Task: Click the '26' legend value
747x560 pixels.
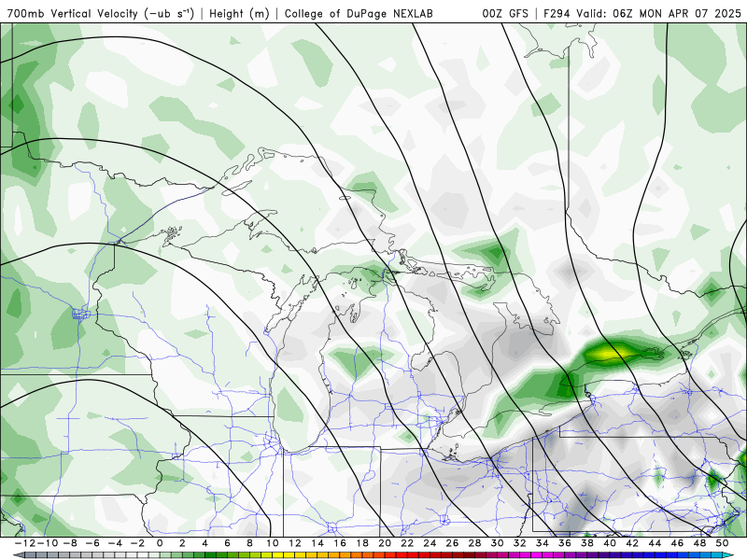Action: coord(453,543)
